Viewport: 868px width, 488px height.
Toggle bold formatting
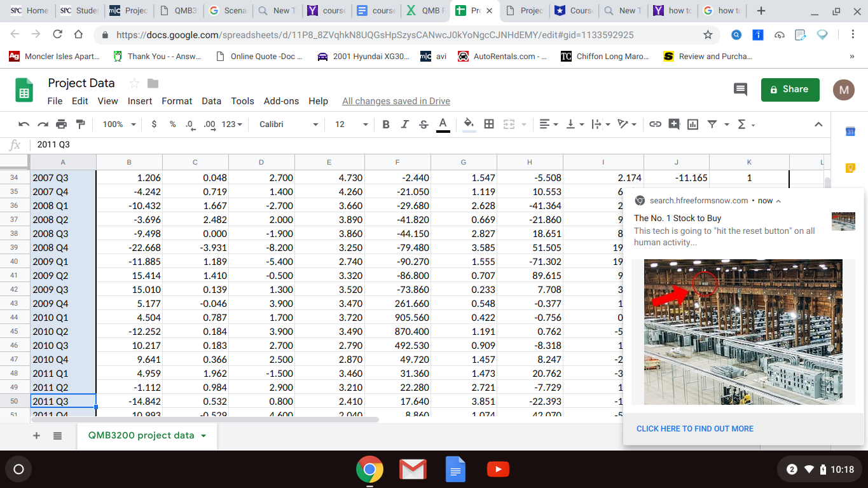(386, 125)
